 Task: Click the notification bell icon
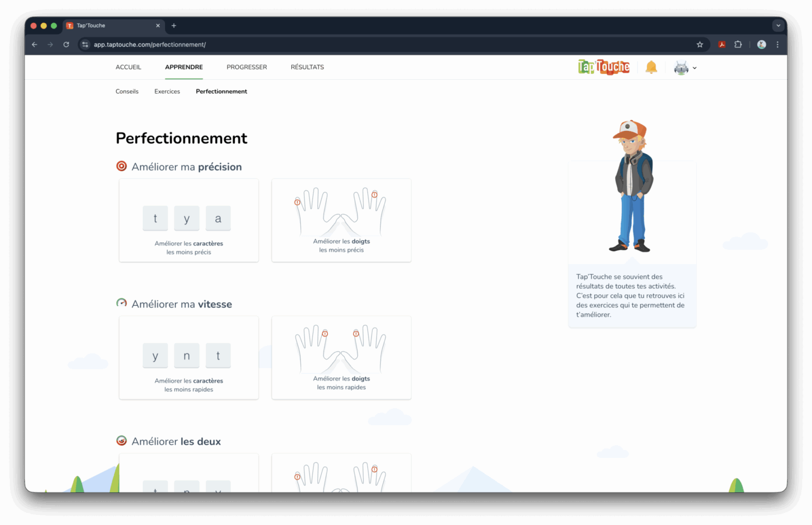(x=651, y=67)
